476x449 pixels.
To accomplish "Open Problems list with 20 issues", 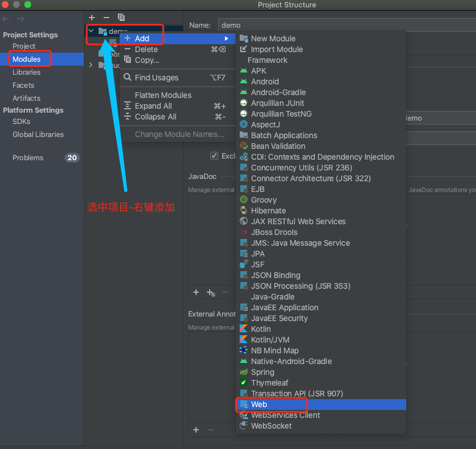I will [x=42, y=158].
